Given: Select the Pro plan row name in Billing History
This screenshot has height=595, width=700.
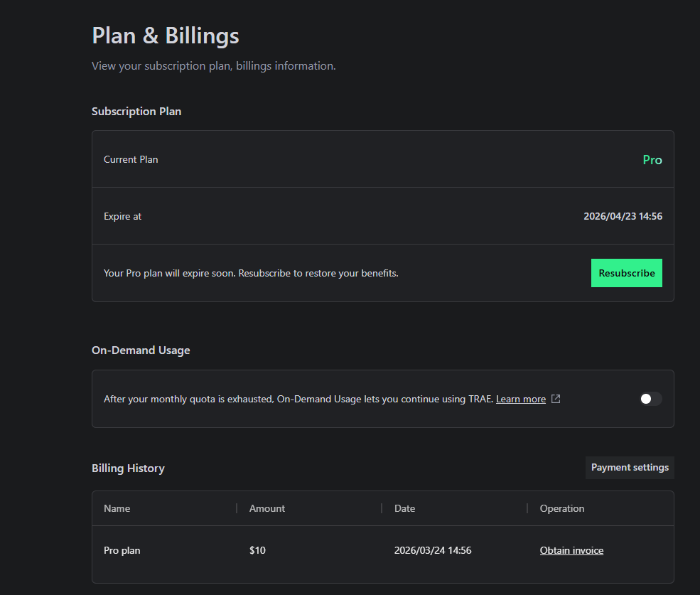Looking at the screenshot, I should point(122,550).
